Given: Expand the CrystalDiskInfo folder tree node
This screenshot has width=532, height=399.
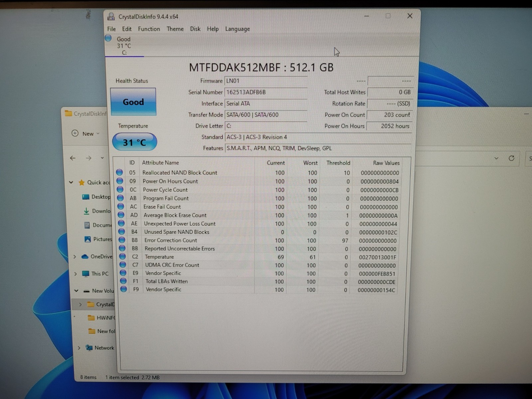Looking at the screenshot, I should tap(80, 304).
